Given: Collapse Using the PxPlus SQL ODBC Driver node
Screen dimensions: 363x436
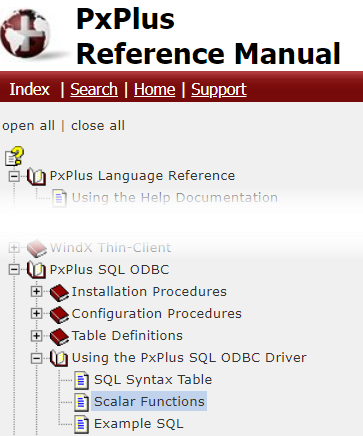Looking at the screenshot, I should [36, 358].
